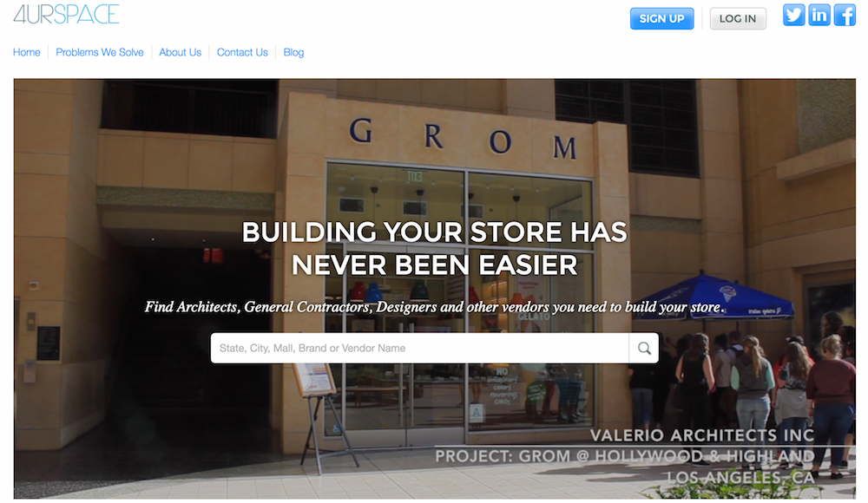Click the 'Building your store' headline
868x503 pixels.
click(x=435, y=248)
